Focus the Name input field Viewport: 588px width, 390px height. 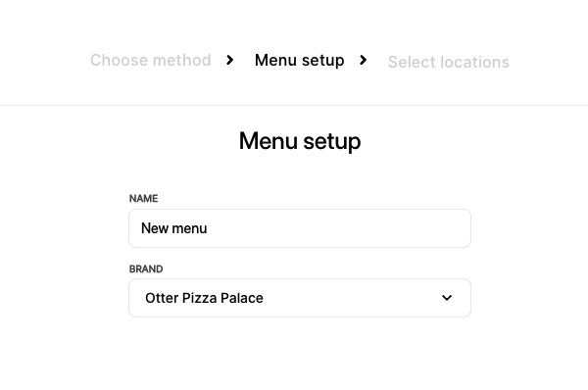(300, 228)
